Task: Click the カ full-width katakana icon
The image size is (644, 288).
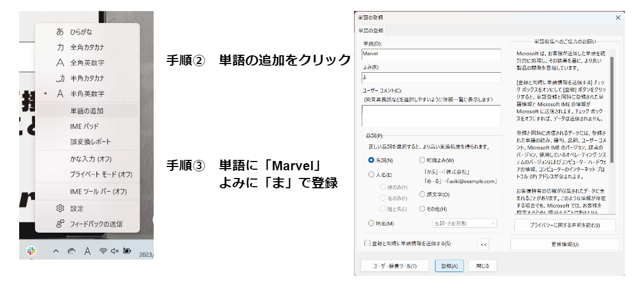Action: pos(60,47)
